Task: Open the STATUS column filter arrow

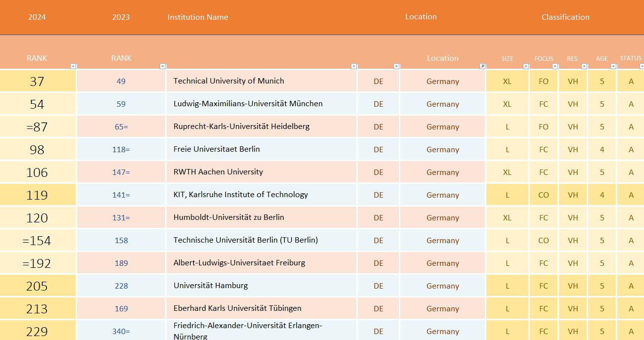Action: click(642, 66)
